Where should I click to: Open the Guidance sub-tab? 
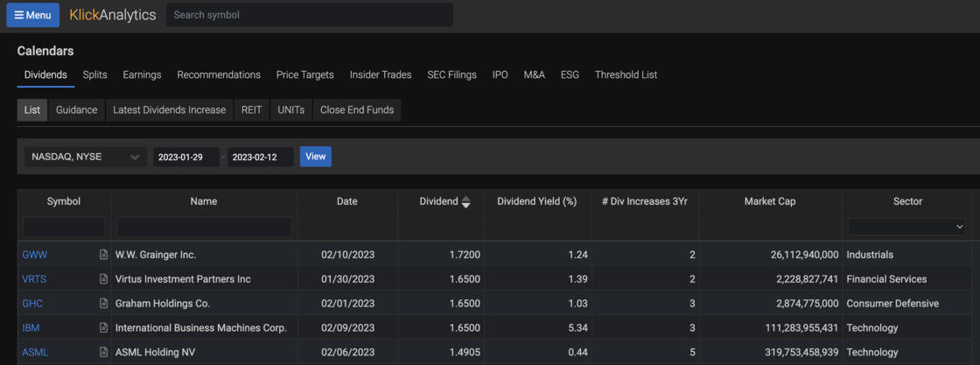tap(77, 110)
